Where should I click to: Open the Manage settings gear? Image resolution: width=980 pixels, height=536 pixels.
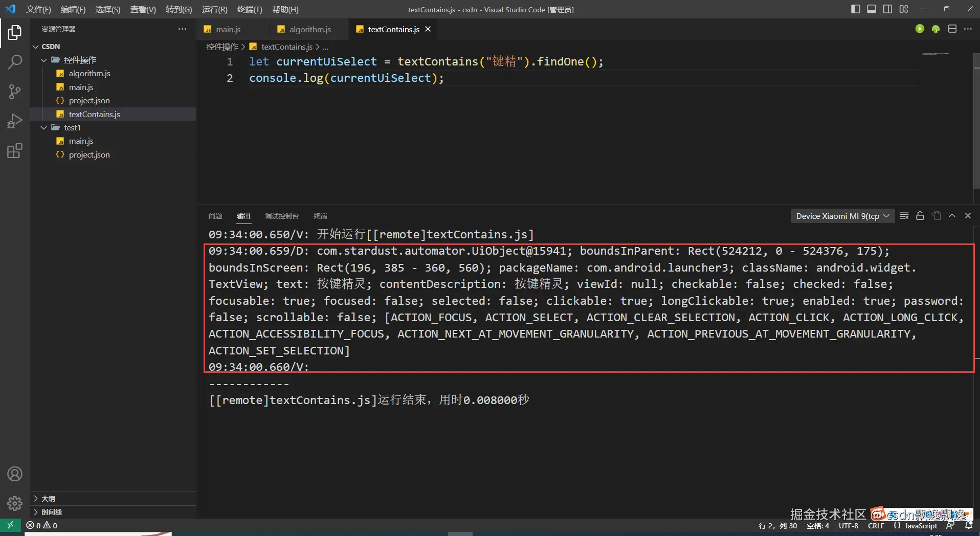tap(15, 504)
